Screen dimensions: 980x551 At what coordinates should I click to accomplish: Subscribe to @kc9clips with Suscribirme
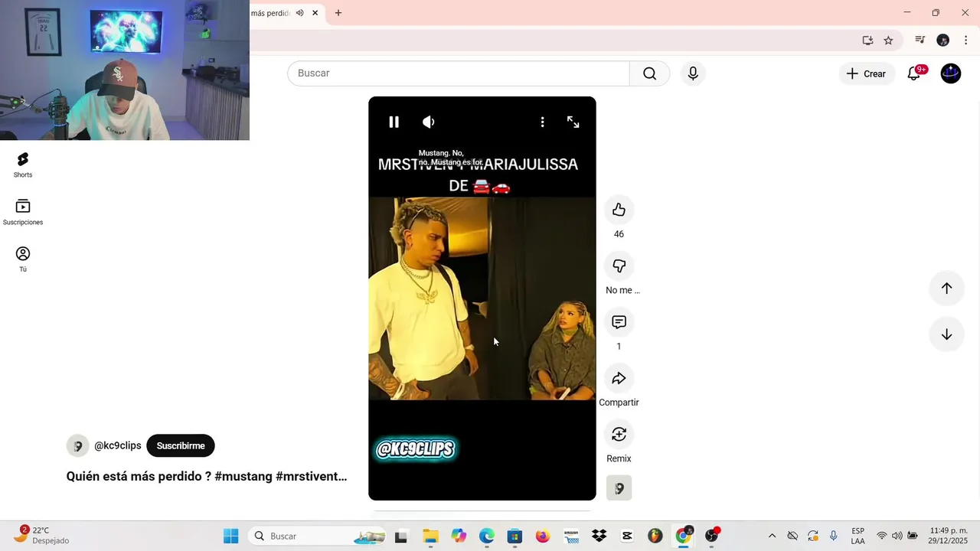(x=181, y=445)
